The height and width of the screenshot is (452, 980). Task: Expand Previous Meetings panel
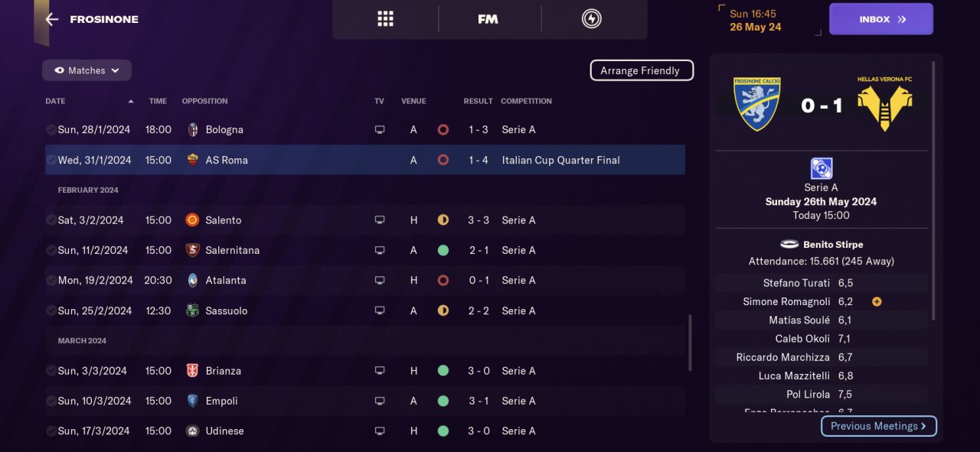878,426
